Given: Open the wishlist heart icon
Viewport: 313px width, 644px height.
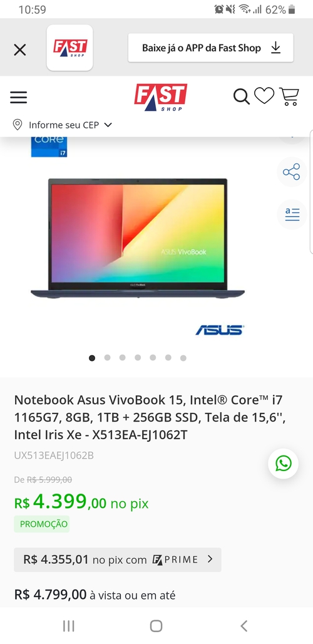Looking at the screenshot, I should point(264,96).
